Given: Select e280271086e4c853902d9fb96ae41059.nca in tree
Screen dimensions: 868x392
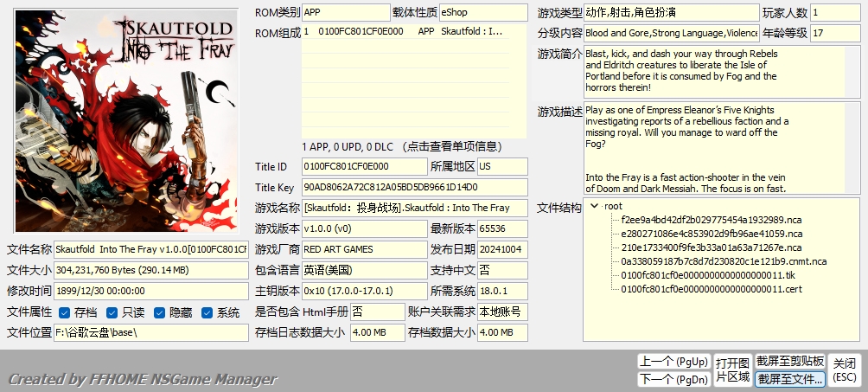Looking at the screenshot, I should coord(712,234).
